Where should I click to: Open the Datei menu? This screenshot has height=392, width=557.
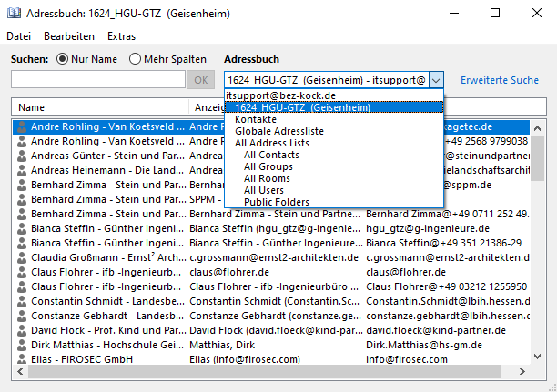18,36
